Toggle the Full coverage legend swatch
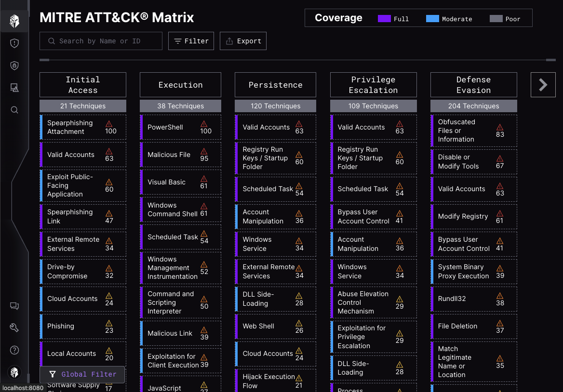The image size is (563, 392). point(384,19)
